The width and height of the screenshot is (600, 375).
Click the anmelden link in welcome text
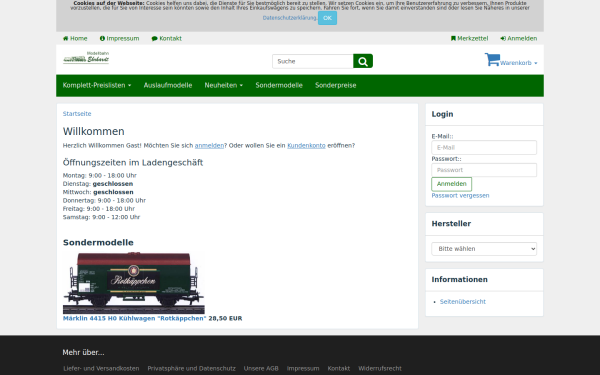(209, 145)
